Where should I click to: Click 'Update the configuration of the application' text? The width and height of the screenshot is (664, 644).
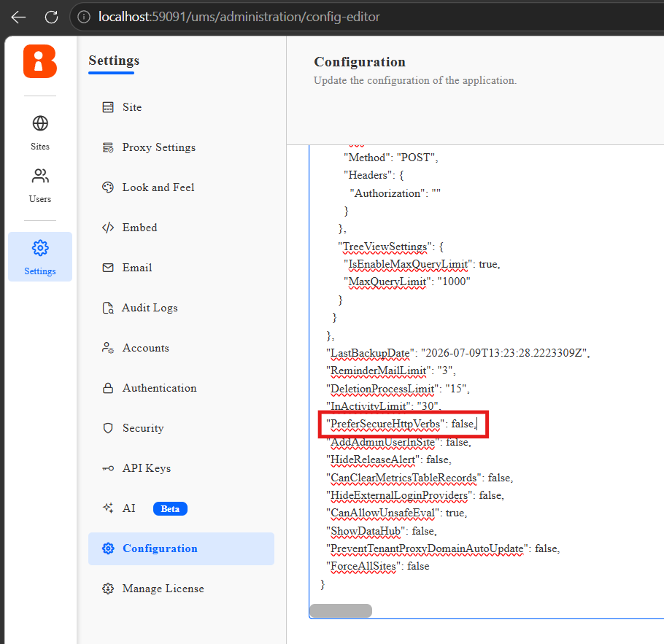(x=415, y=80)
